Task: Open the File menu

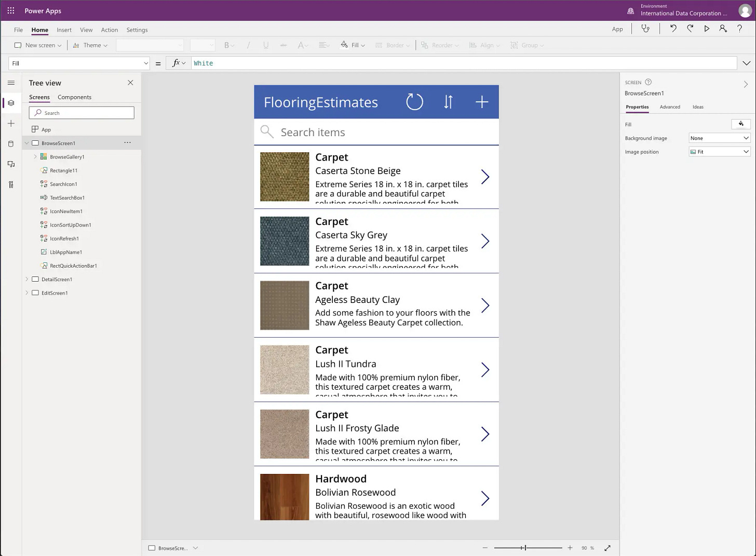Action: [18, 30]
